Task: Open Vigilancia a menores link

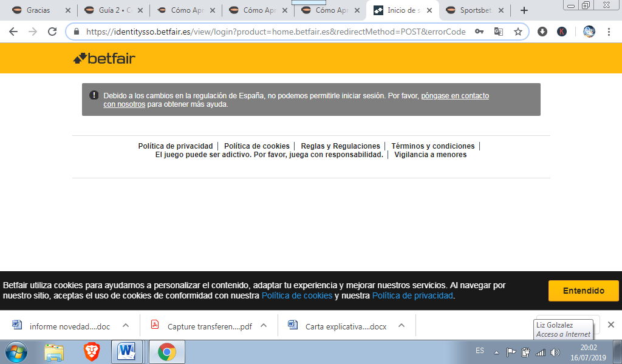Action: 431,155
